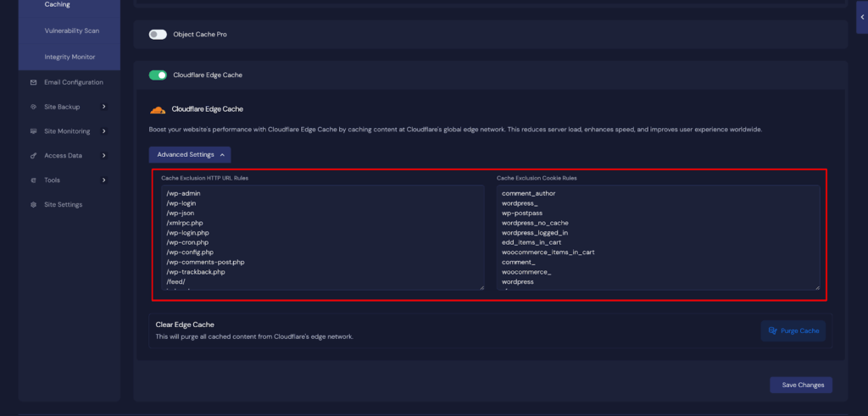Expand the Access Data submenu chevron
The width and height of the screenshot is (868, 416).
[103, 156]
